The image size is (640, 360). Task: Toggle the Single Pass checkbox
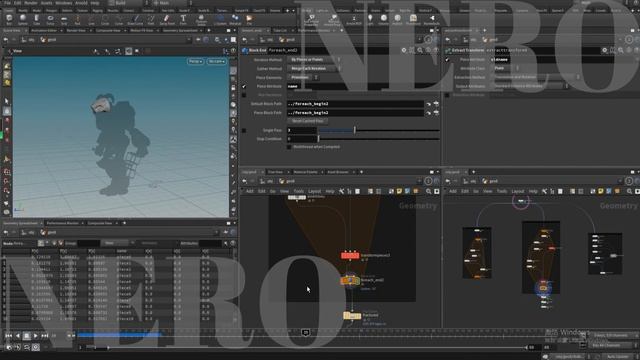pos(244,130)
